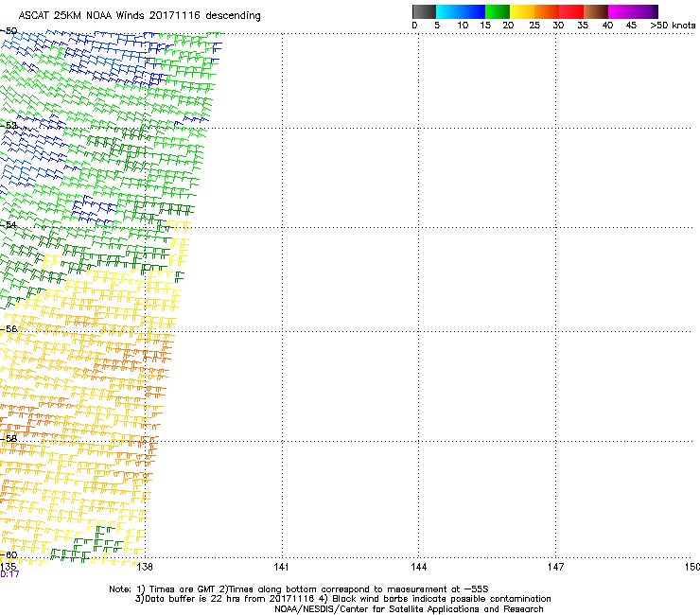Click the '20' label under the color bar
This screenshot has width=700, height=615.
[508, 26]
